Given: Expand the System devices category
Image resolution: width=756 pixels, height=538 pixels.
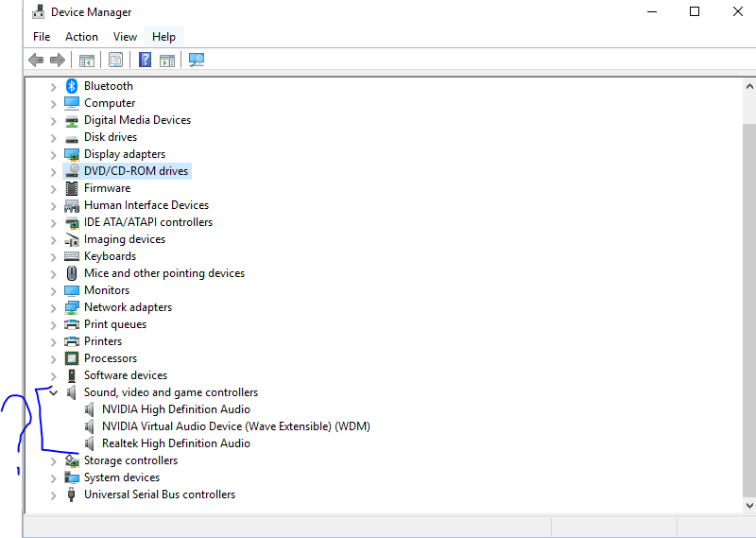Looking at the screenshot, I should click(x=54, y=478).
